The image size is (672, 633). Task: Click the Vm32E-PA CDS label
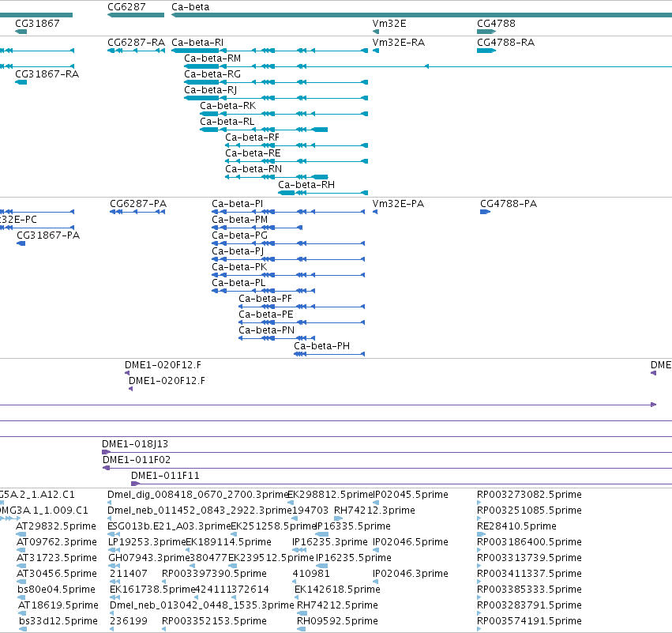(x=398, y=203)
